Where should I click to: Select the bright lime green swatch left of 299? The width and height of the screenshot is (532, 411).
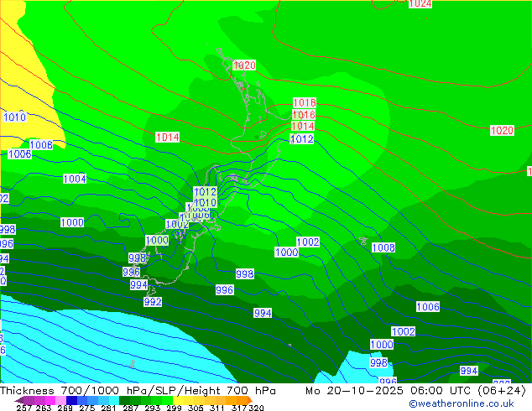[168, 400]
